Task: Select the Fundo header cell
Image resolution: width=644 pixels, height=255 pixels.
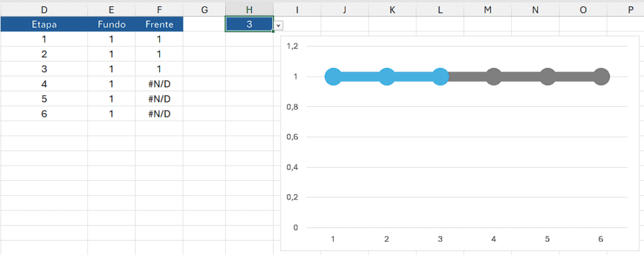Action: (x=111, y=24)
